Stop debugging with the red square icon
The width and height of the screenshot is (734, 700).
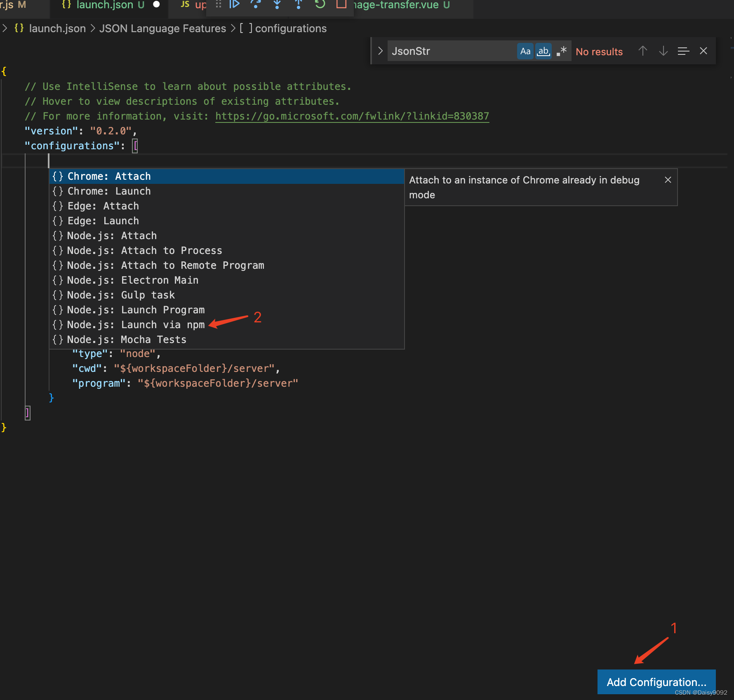coord(341,5)
